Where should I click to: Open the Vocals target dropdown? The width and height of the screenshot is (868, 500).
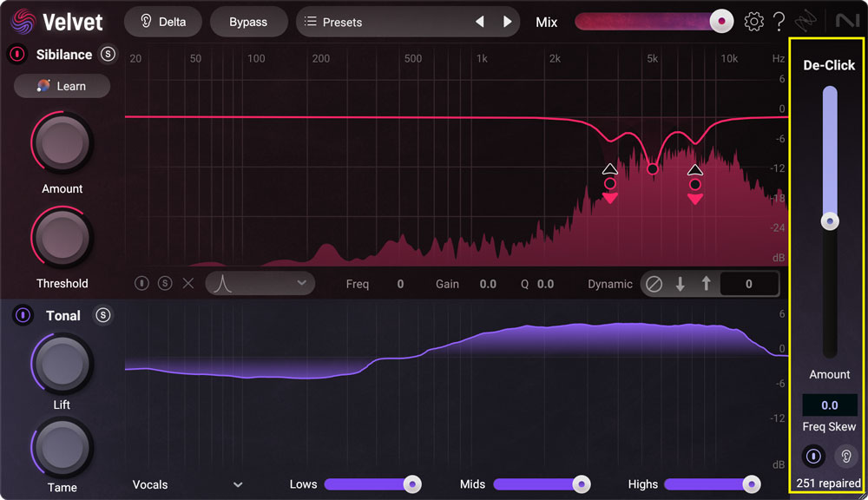tap(187, 484)
